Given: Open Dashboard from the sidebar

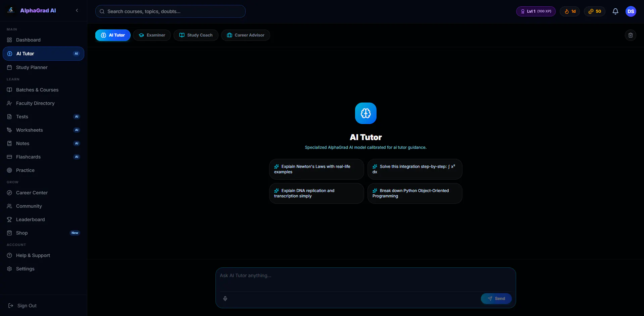Looking at the screenshot, I should pyautogui.click(x=43, y=40).
